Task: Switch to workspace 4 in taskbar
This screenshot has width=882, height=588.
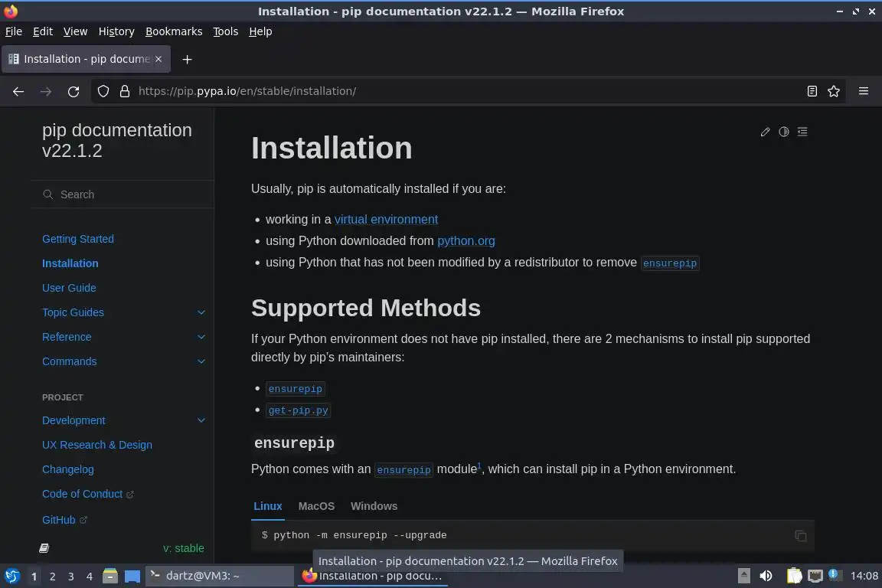Action: pyautogui.click(x=90, y=577)
